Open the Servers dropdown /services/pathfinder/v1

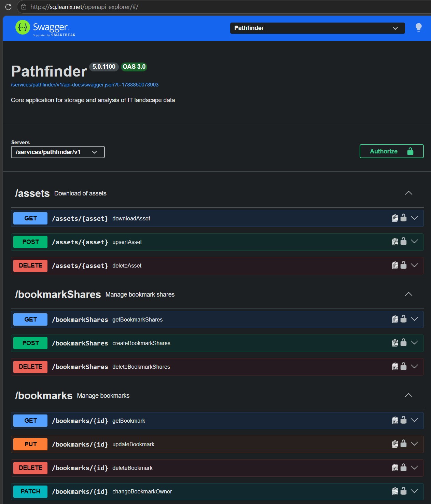58,152
